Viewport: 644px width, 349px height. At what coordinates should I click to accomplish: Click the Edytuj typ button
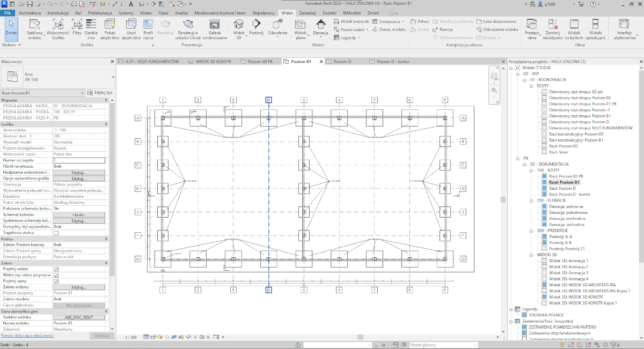(x=100, y=93)
